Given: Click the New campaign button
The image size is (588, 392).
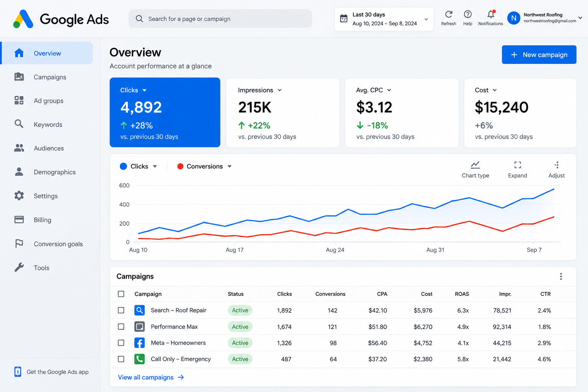Looking at the screenshot, I should pyautogui.click(x=539, y=55).
